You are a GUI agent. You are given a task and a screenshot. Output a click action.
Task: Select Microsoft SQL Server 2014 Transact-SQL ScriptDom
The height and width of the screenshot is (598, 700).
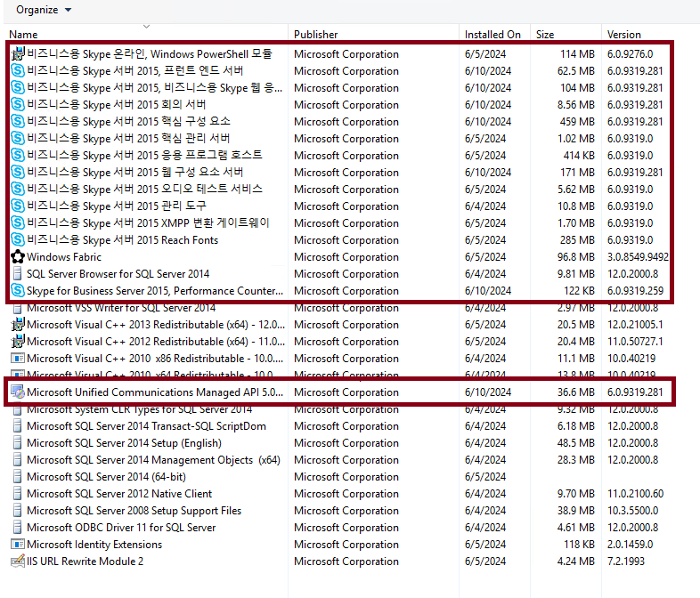[146, 426]
